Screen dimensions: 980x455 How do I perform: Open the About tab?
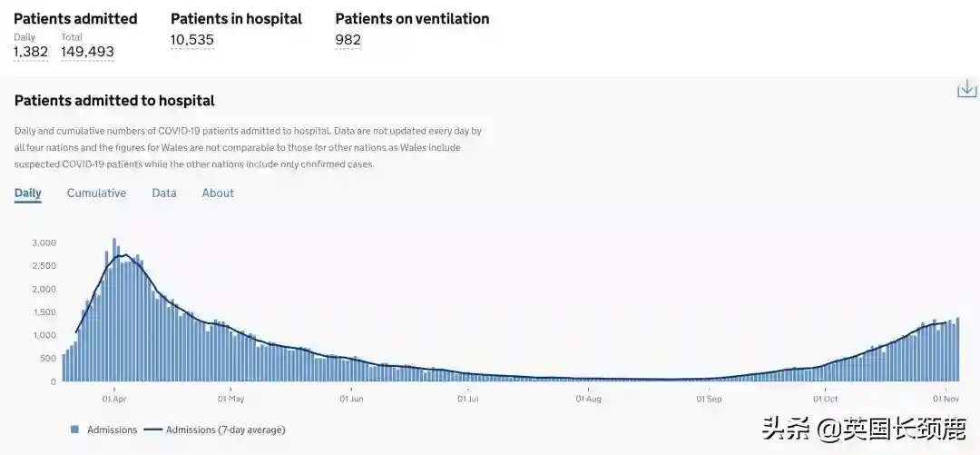[218, 193]
